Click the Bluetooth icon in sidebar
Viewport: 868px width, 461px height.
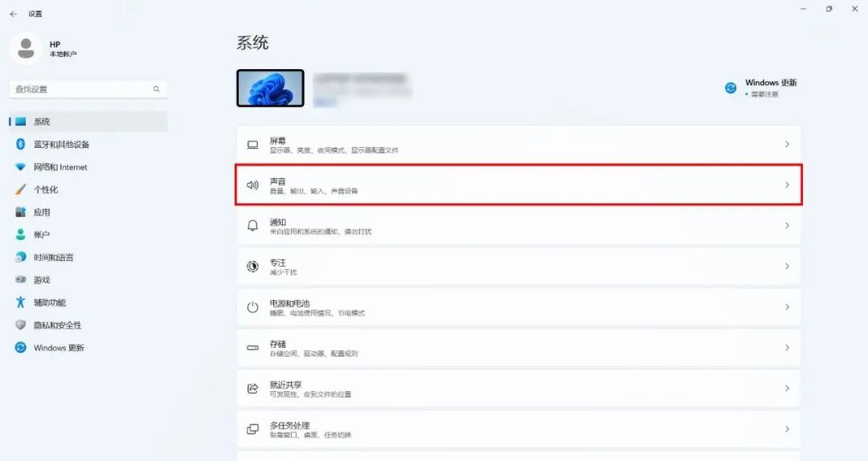click(x=20, y=144)
